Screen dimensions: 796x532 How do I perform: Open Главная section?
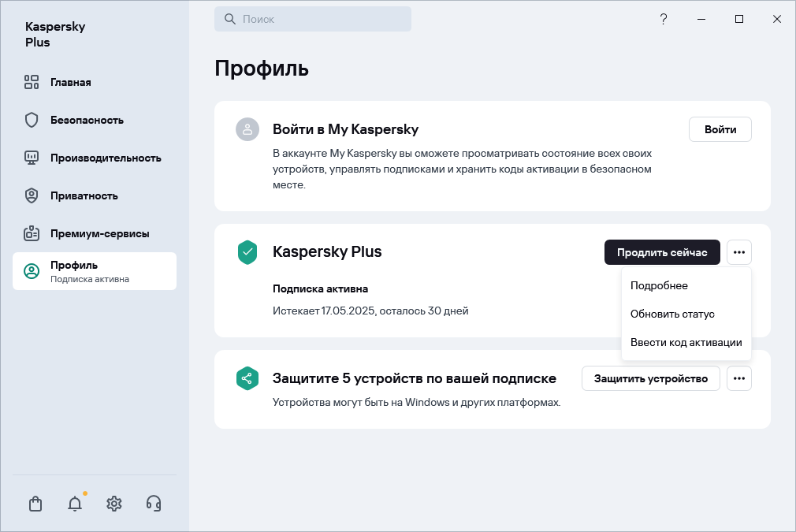[x=95, y=82]
